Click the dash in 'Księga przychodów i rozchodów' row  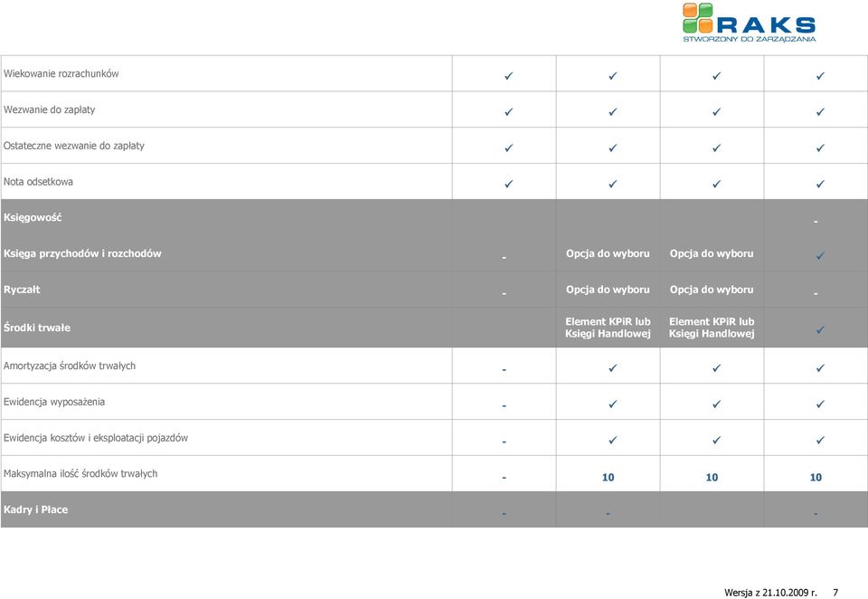coord(504,258)
